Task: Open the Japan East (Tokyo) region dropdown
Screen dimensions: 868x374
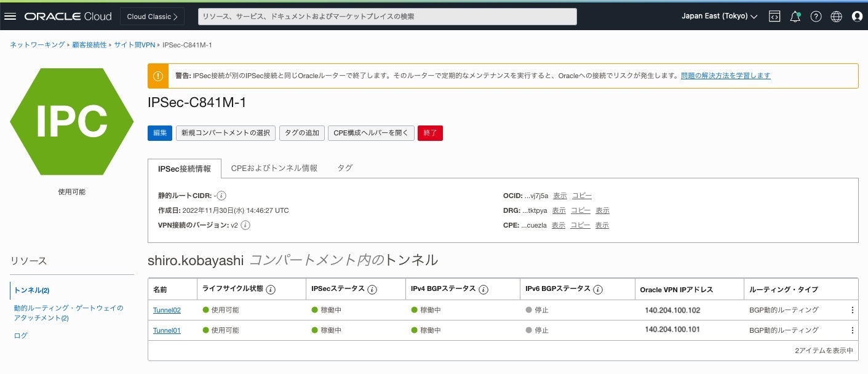Action: [x=719, y=17]
